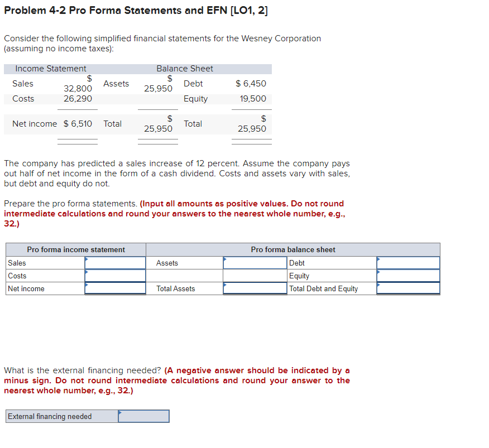Click the Costs input field to enter a value
Image resolution: width=489 pixels, height=448 pixels.
(x=114, y=276)
